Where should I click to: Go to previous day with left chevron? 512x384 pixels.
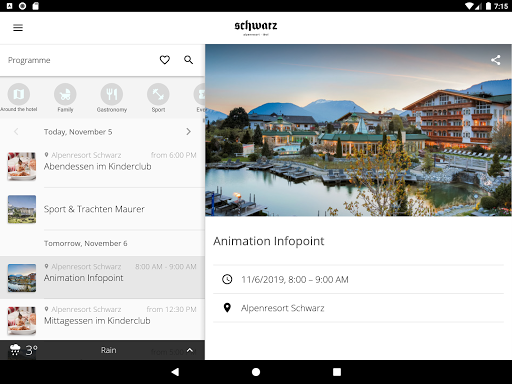[x=16, y=132]
